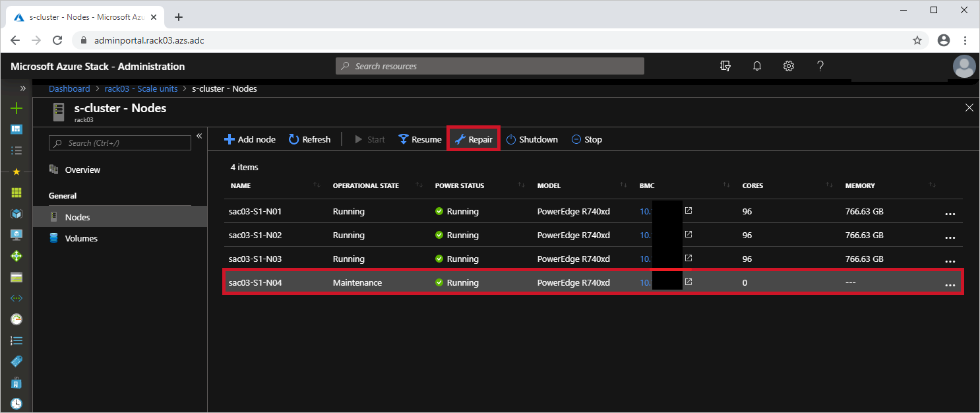The height and width of the screenshot is (413, 980).
Task: Click the greyed-out Start button
Action: 369,139
